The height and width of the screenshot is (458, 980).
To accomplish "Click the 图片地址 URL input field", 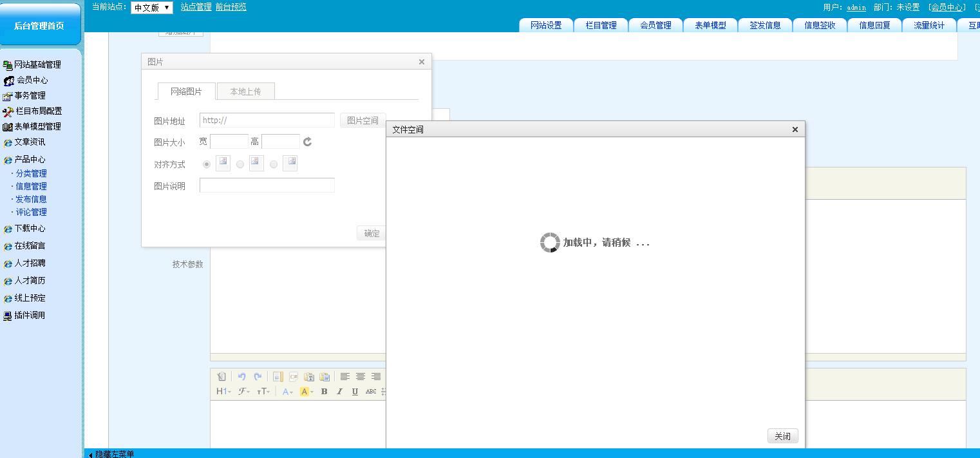I will 267,120.
